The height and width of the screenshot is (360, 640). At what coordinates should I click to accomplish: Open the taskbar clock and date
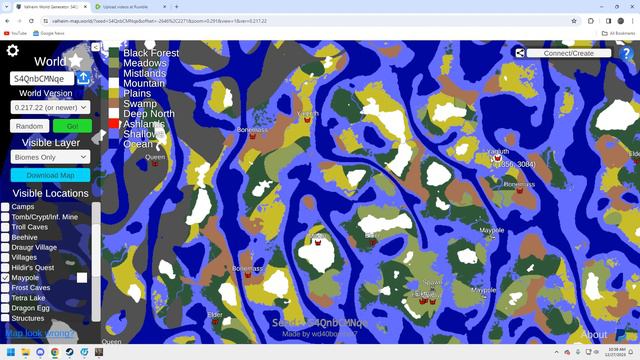coord(616,352)
